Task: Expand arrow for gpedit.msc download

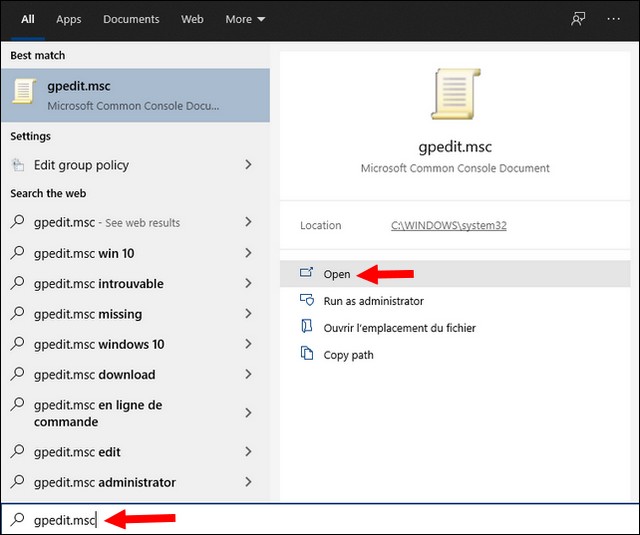Action: (x=248, y=374)
